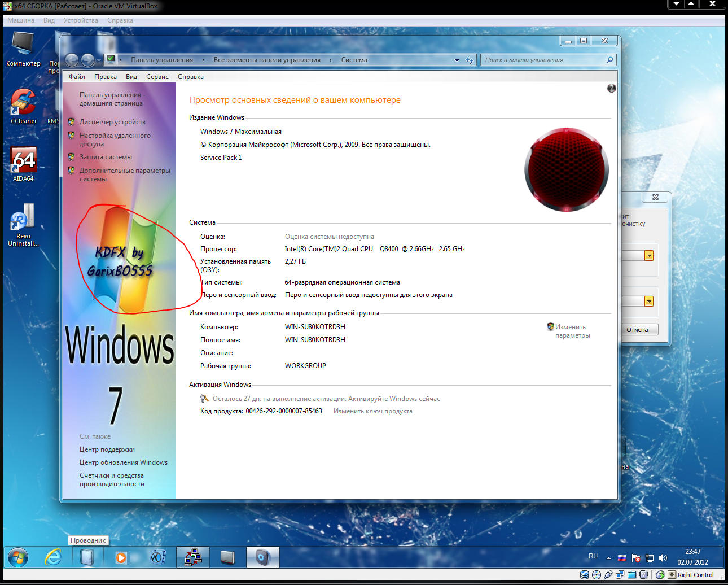This screenshot has width=728, height=585.
Task: Open the Сервис menu
Action: pyautogui.click(x=157, y=77)
